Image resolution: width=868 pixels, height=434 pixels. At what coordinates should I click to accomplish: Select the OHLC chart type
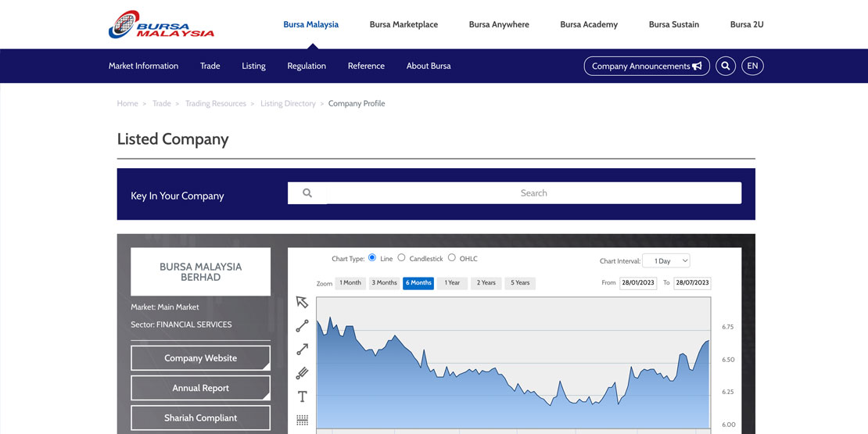452,258
